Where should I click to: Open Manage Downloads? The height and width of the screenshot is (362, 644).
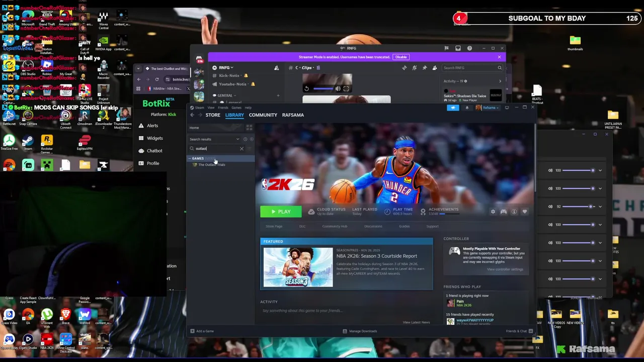[360, 331]
